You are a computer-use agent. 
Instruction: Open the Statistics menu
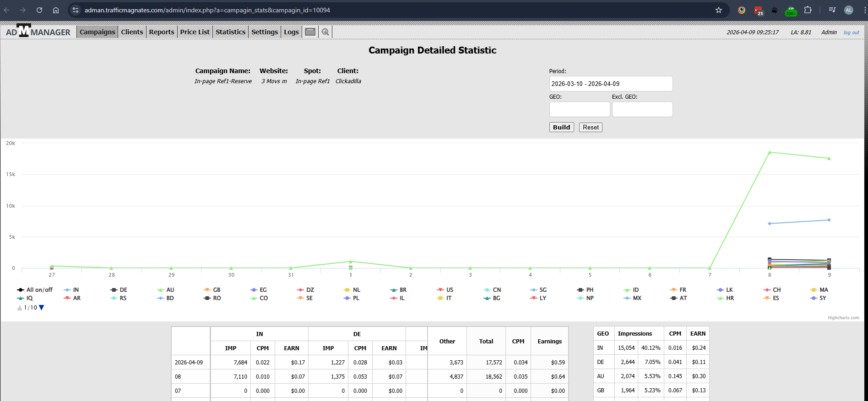pyautogui.click(x=230, y=32)
